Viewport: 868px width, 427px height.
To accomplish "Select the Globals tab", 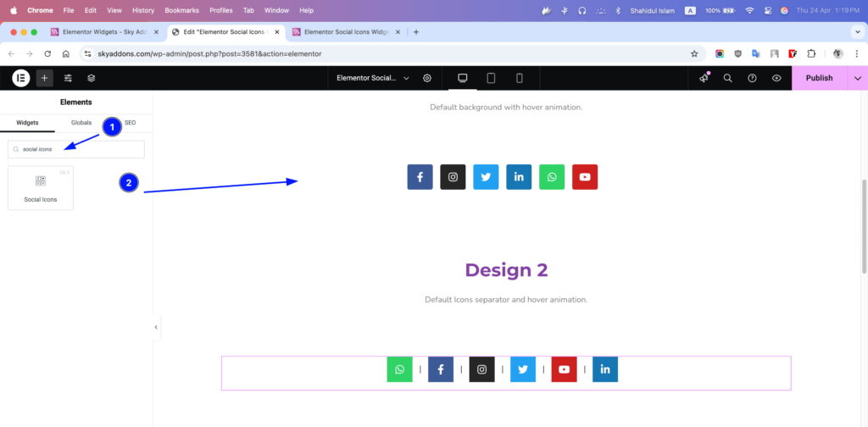I will 81,123.
